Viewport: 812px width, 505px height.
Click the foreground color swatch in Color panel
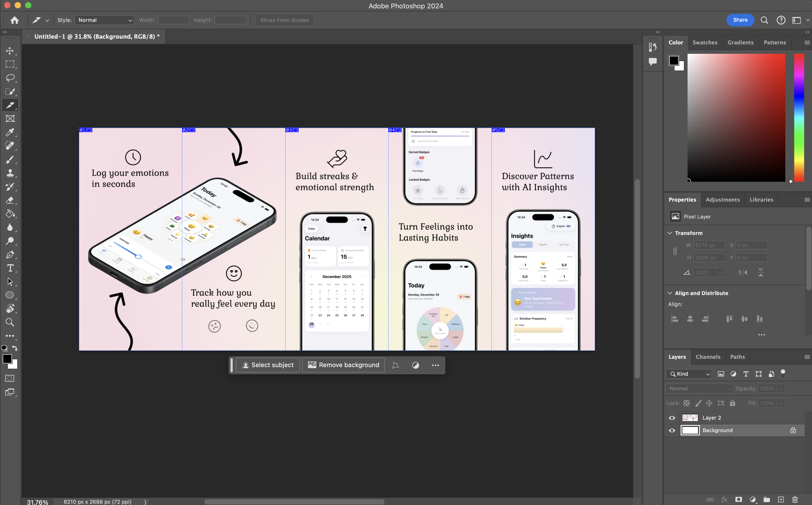674,61
